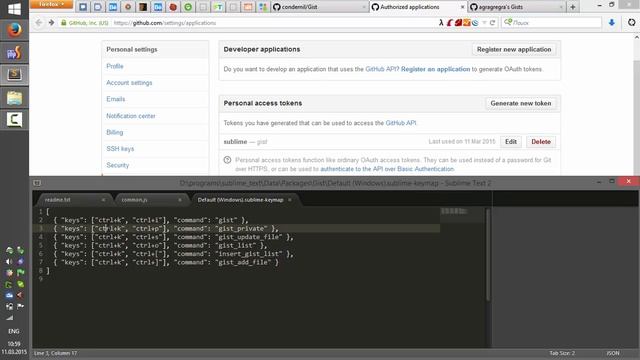Follow the GitHub API link under Personal access tokens
Image resolution: width=640 pixels, height=360 pixels.
(x=401, y=123)
